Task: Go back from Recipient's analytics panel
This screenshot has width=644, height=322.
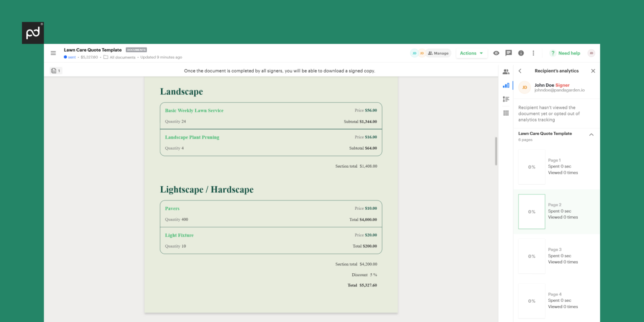Action: click(x=520, y=71)
